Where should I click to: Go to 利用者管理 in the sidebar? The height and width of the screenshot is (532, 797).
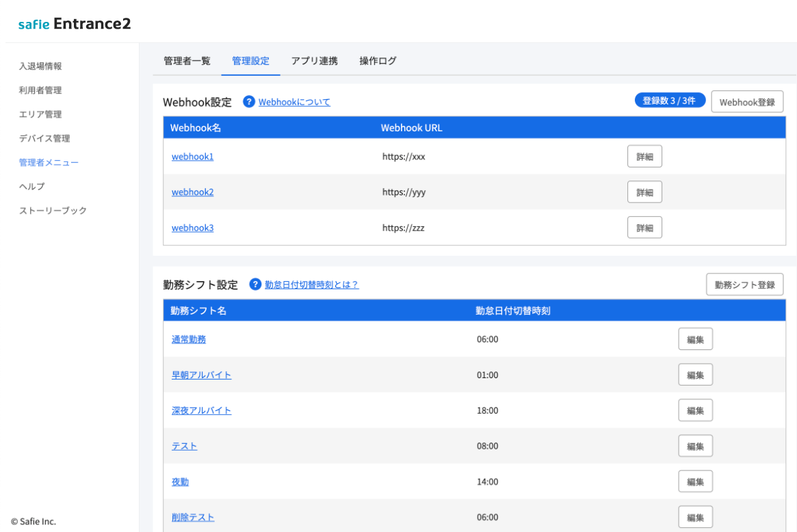[x=40, y=90]
